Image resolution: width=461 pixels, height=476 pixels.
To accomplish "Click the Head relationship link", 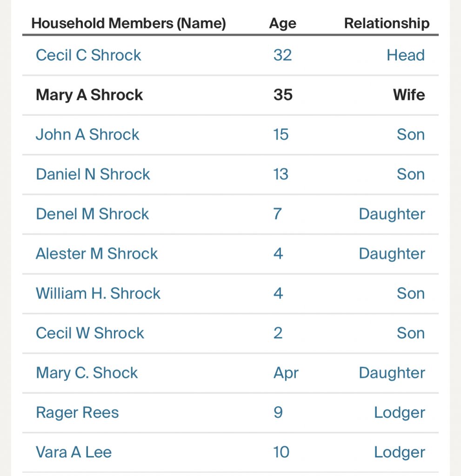I will [406, 55].
